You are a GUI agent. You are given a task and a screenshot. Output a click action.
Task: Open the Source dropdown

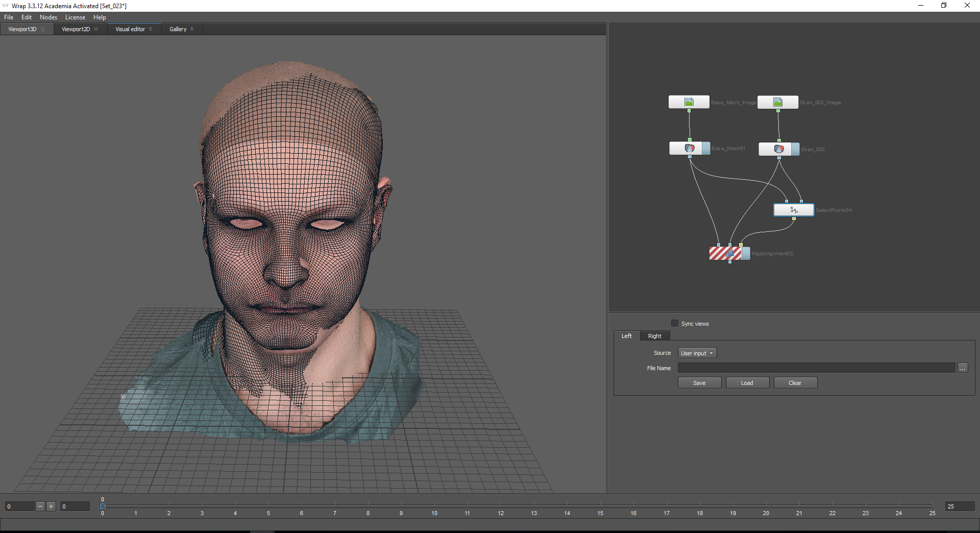click(697, 353)
